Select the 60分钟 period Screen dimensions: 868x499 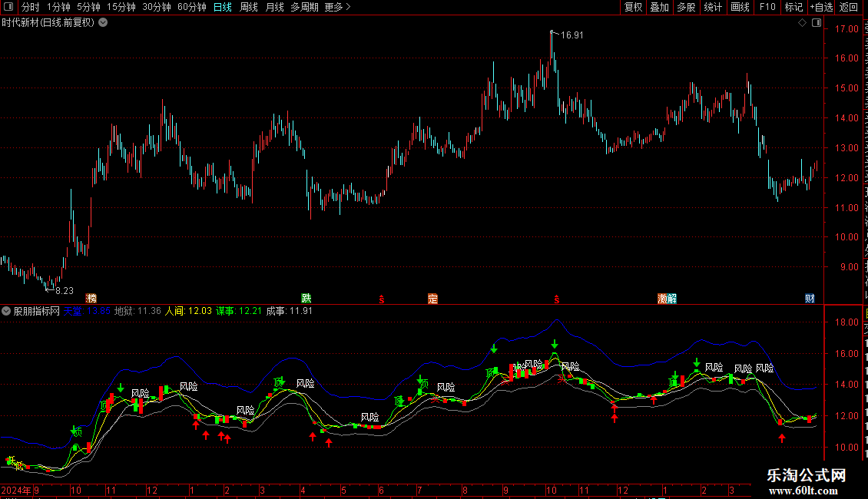tap(192, 7)
